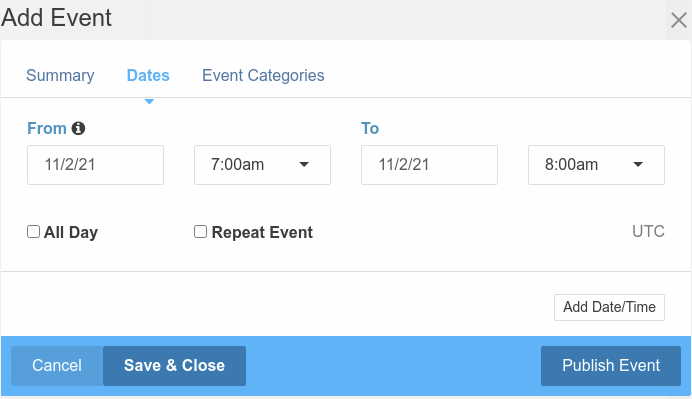
Task: Open the Event Categories tab
Action: [x=263, y=75]
